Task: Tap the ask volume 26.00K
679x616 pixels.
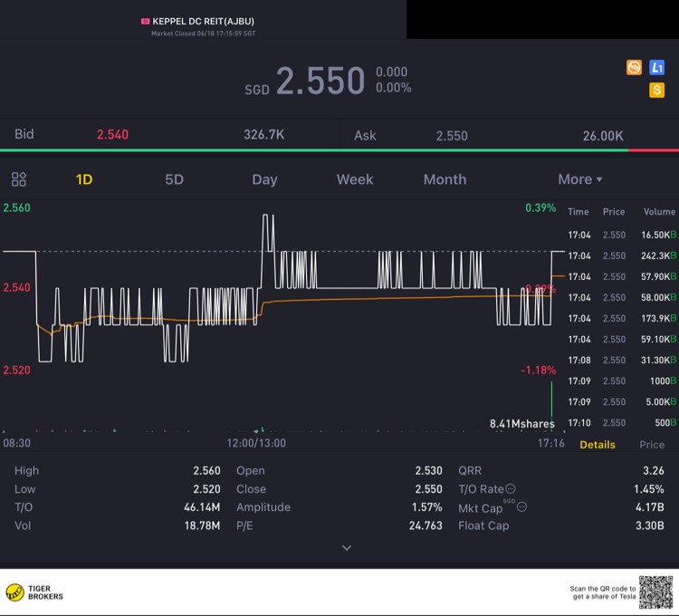Action: pos(603,136)
